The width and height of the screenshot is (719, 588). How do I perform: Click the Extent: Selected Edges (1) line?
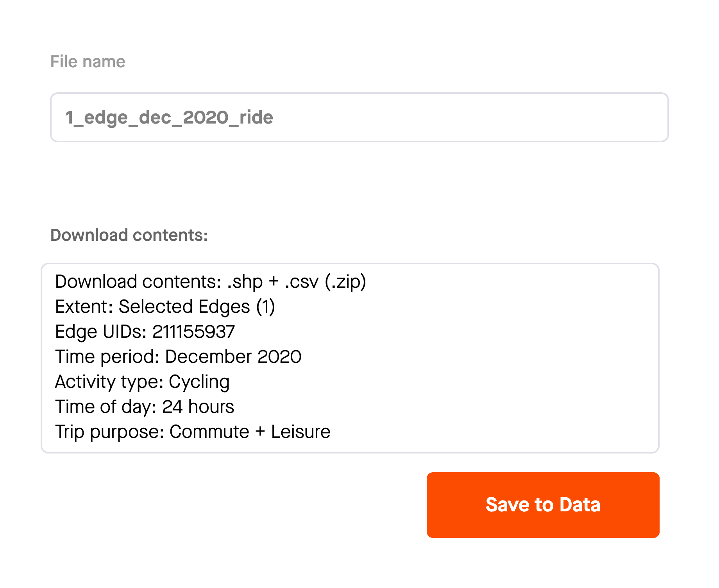click(165, 307)
